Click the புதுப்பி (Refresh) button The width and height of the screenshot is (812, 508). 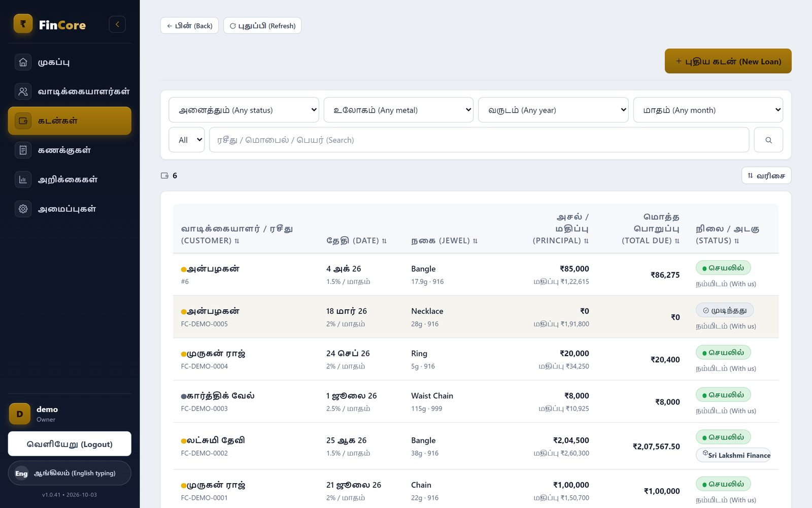pos(262,26)
